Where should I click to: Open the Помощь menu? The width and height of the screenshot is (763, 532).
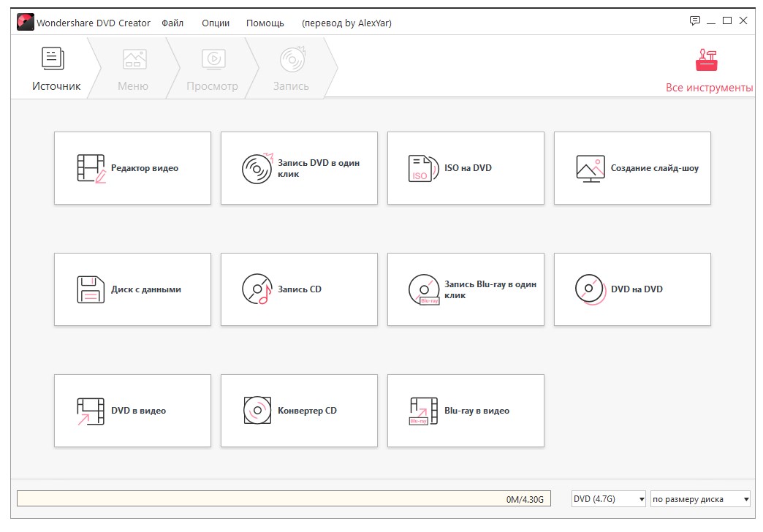point(265,23)
